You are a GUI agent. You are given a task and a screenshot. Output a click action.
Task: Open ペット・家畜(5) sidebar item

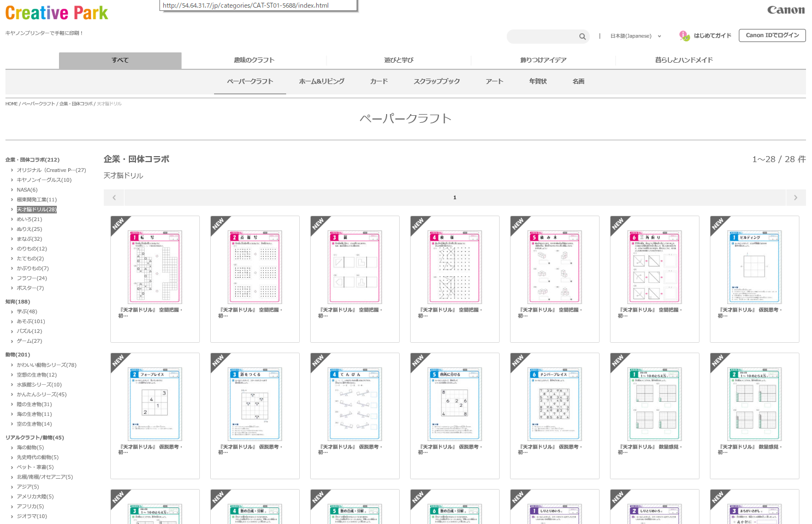(x=35, y=467)
